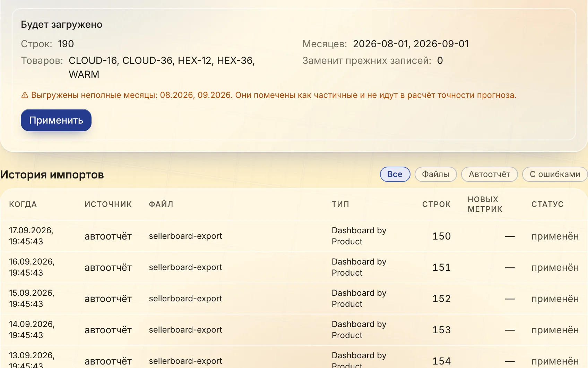Viewport: 588px width, 368px height.
Task: Filter history by Файлы
Action: [x=435, y=174]
